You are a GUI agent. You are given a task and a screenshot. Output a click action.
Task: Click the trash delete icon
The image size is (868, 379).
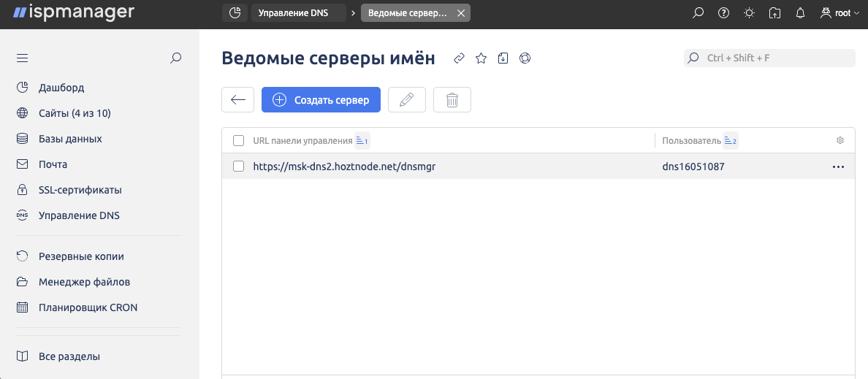pos(452,100)
